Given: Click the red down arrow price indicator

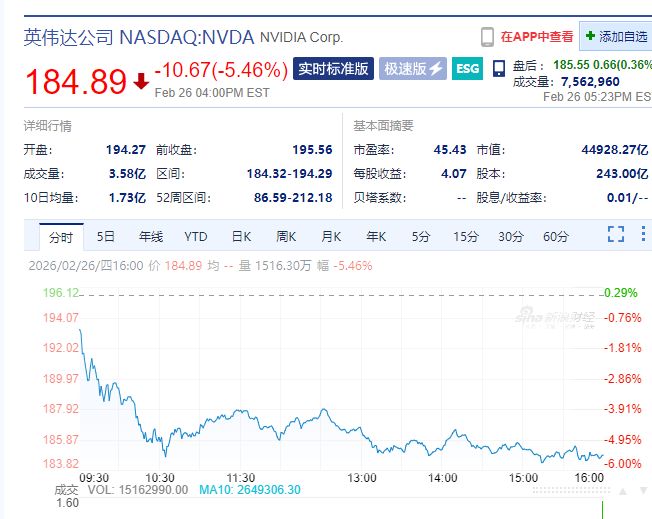Looking at the screenshot, I should click(x=141, y=81).
